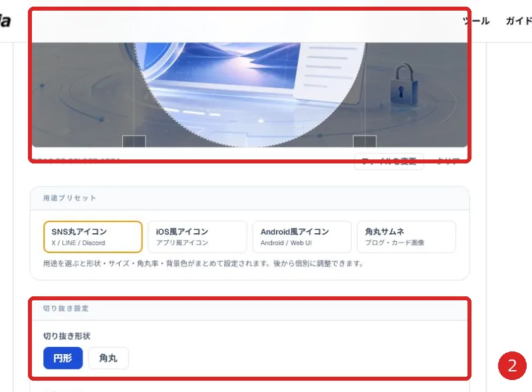Click the Android / Web UI subtitle
The height and width of the screenshot is (392, 532).
286,243
